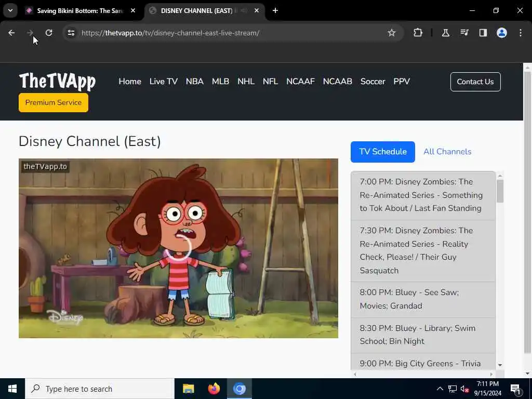View site information icon in address bar
The height and width of the screenshot is (399, 532).
71,33
